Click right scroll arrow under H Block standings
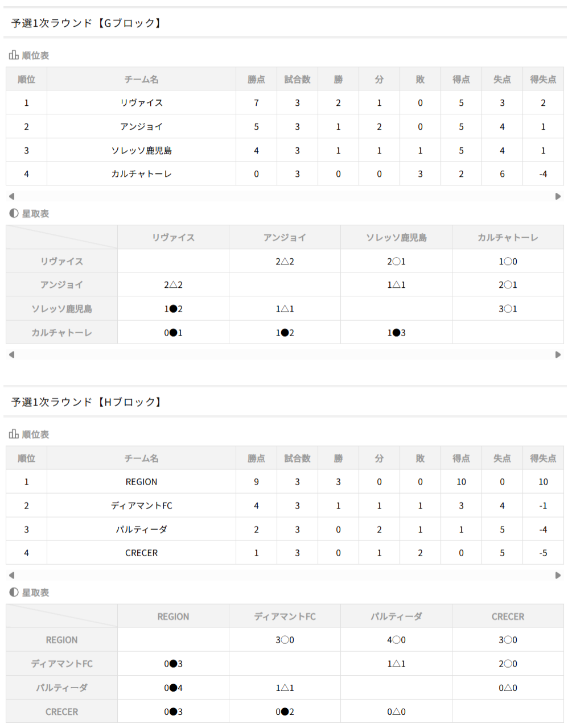The width and height of the screenshot is (568, 728). click(558, 575)
